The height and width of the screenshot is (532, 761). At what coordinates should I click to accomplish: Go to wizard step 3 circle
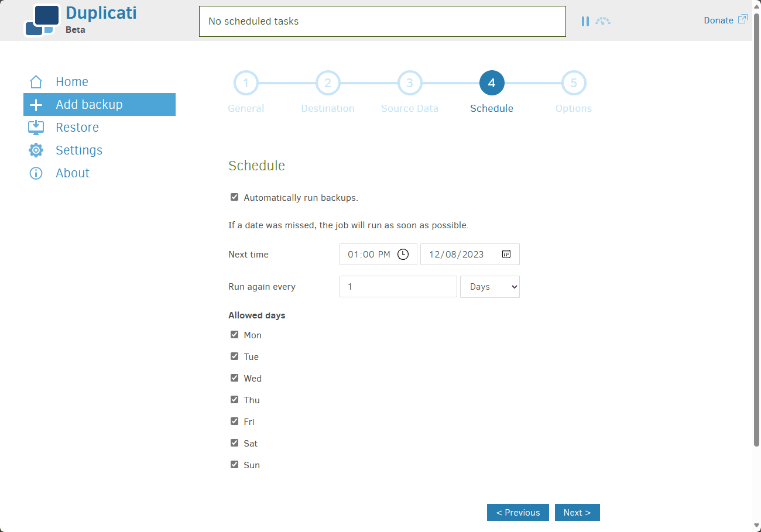point(410,83)
